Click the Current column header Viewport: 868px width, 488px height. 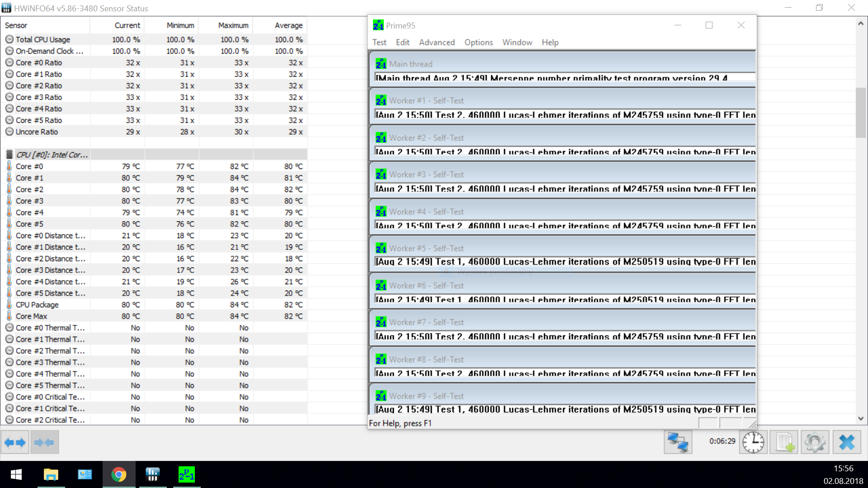tap(117, 25)
